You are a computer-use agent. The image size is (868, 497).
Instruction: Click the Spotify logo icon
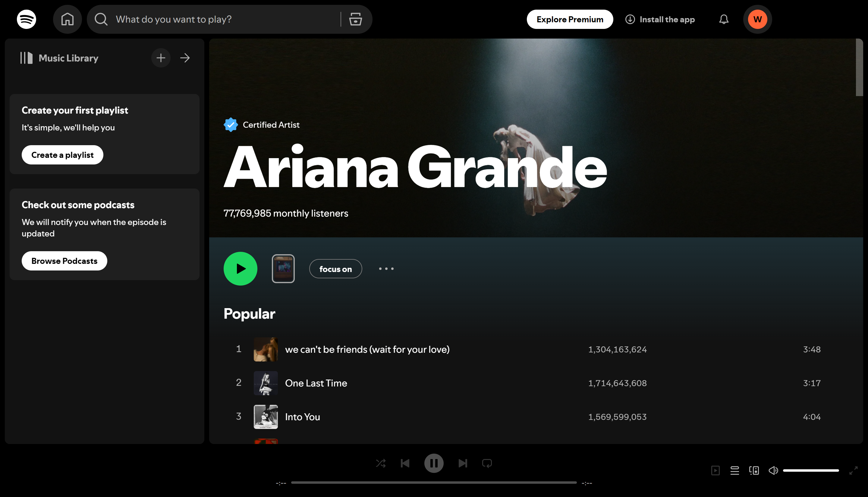tap(26, 19)
